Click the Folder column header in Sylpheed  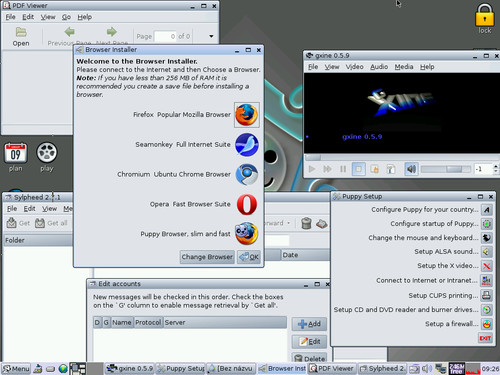pyautogui.click(x=38, y=240)
